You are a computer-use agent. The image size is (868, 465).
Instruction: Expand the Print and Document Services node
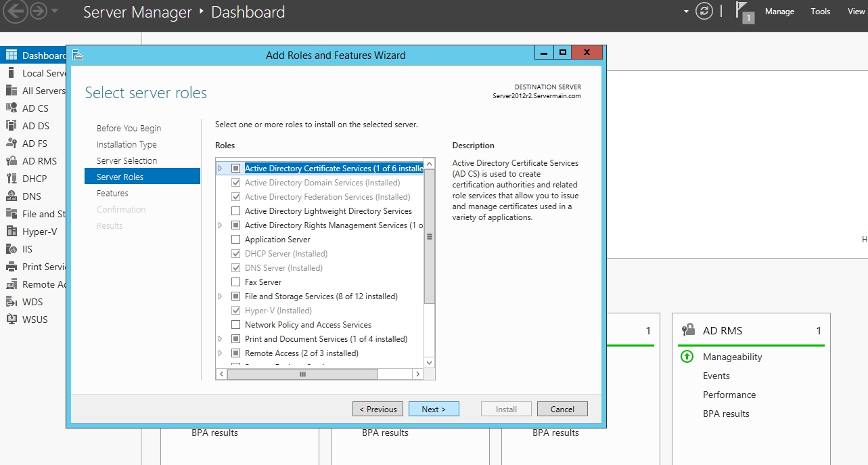pos(221,339)
